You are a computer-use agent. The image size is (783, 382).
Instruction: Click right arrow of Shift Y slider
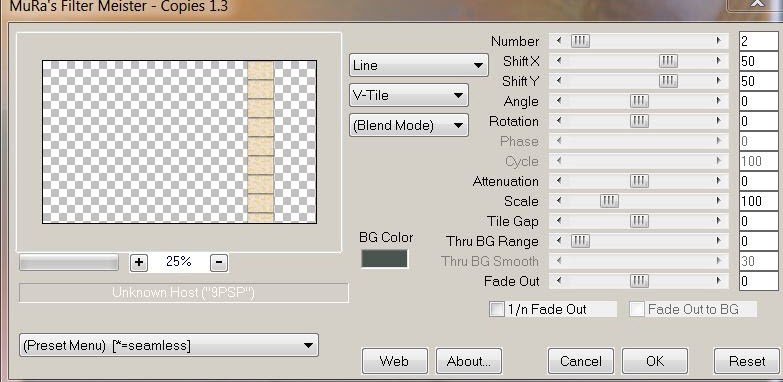point(719,81)
